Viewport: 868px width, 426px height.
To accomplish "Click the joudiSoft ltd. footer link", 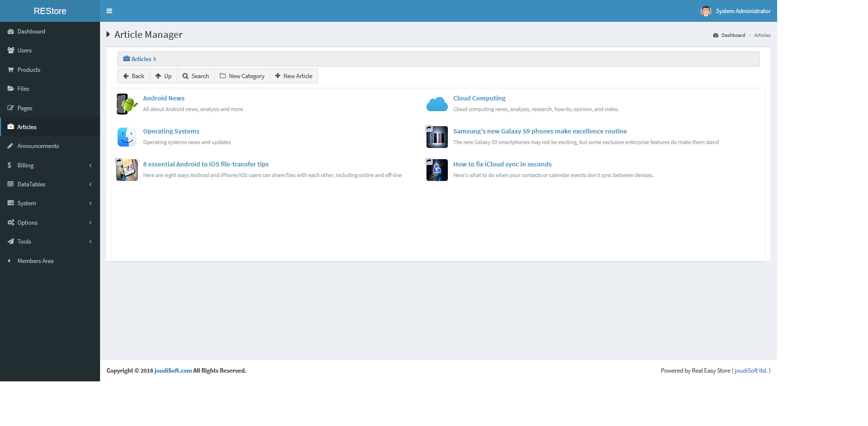I will coord(751,371).
